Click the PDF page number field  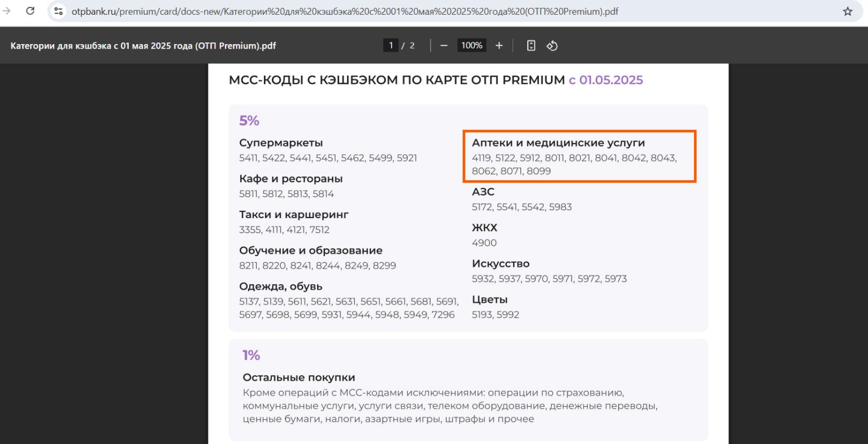point(390,46)
